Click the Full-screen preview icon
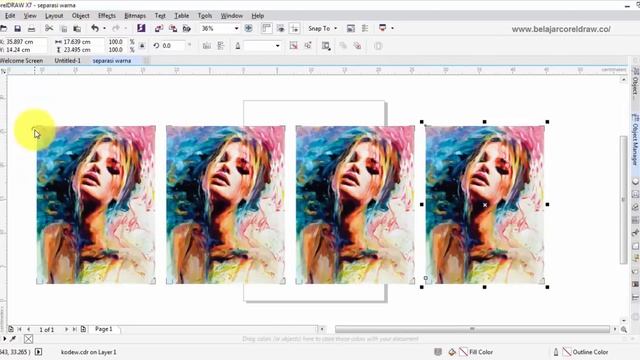This screenshot has width=640, height=360. [x=248, y=28]
